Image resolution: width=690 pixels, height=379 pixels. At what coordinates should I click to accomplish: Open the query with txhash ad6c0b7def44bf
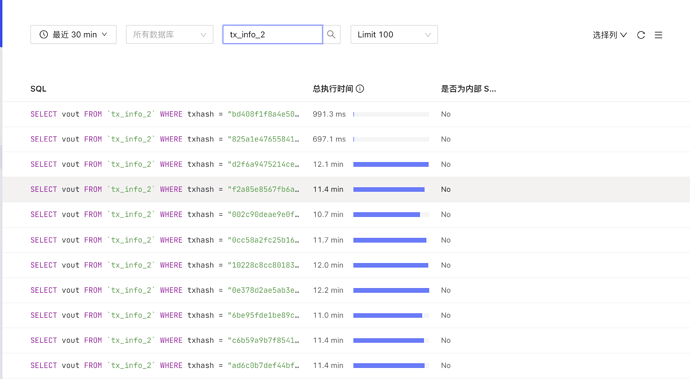[165, 365]
